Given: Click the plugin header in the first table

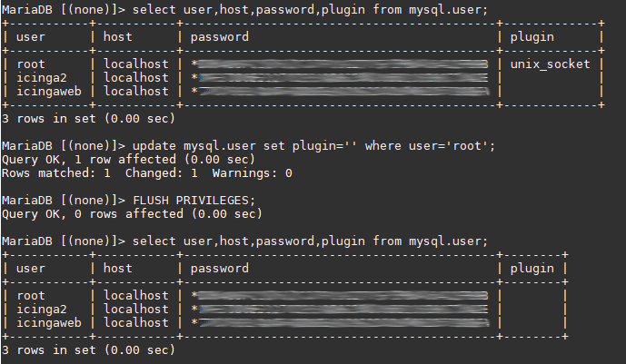Looking at the screenshot, I should click(x=532, y=37).
